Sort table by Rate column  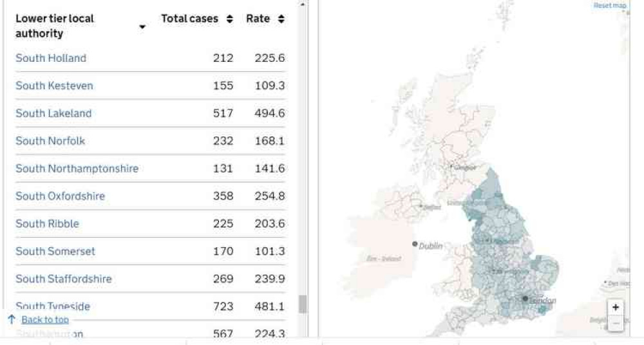point(281,19)
